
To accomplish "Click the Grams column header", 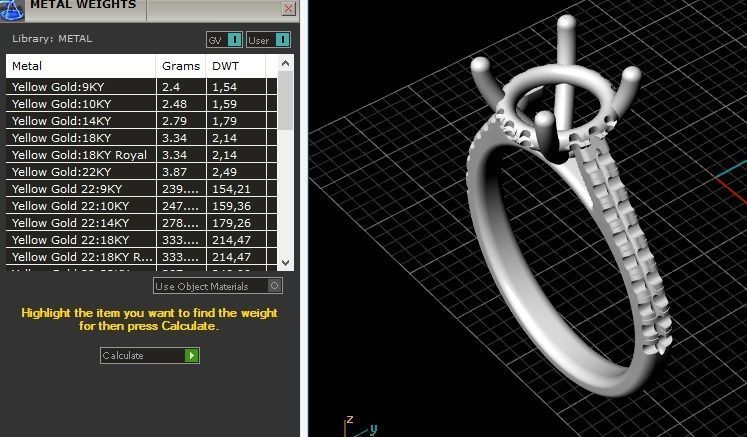I will point(181,66).
